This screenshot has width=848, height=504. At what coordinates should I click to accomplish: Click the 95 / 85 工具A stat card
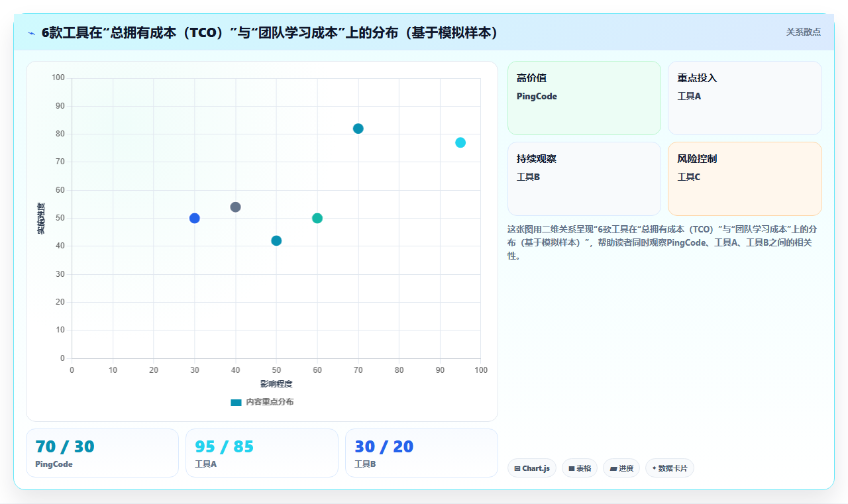[x=262, y=453]
